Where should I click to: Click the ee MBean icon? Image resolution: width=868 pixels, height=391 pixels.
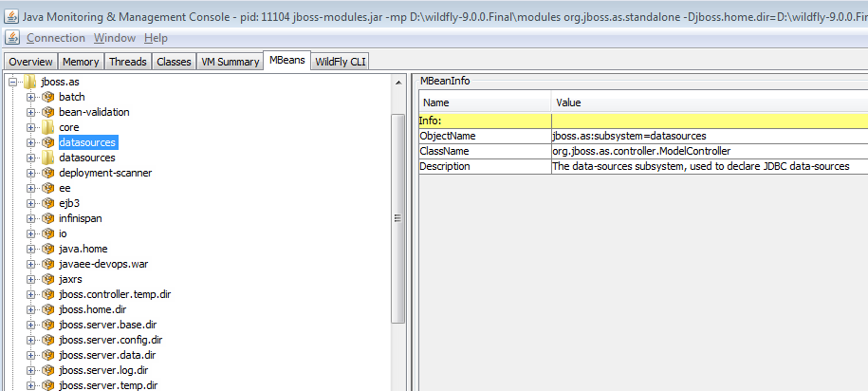click(x=48, y=188)
